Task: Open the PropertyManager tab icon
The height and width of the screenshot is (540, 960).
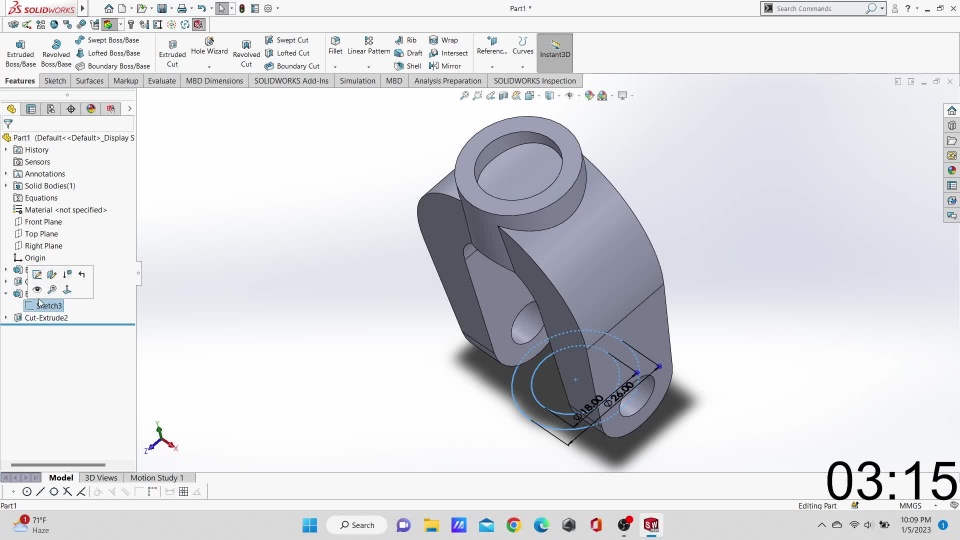Action: point(31,109)
